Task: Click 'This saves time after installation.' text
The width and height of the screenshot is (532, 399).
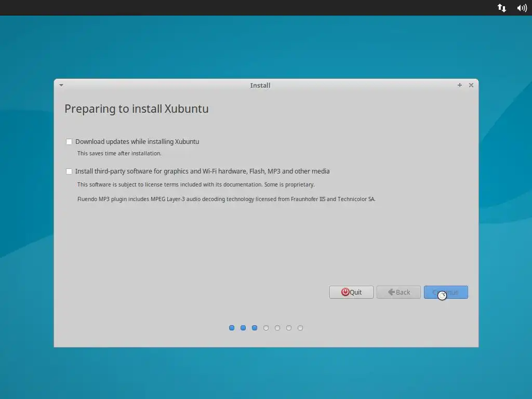Action: 119,153
